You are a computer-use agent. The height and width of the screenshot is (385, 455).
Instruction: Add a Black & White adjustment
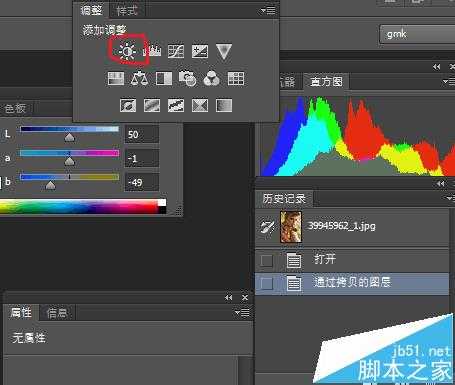tap(164, 79)
